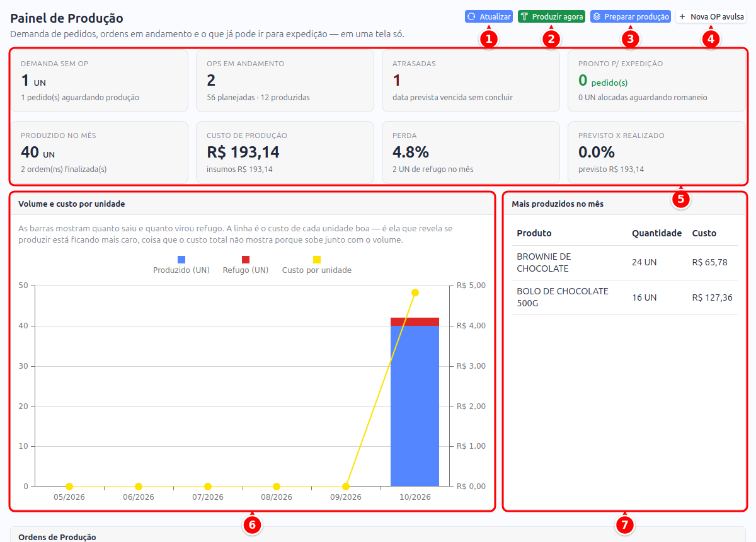The width and height of the screenshot is (756, 542).
Task: Click the Quantidade column header
Action: [656, 233]
